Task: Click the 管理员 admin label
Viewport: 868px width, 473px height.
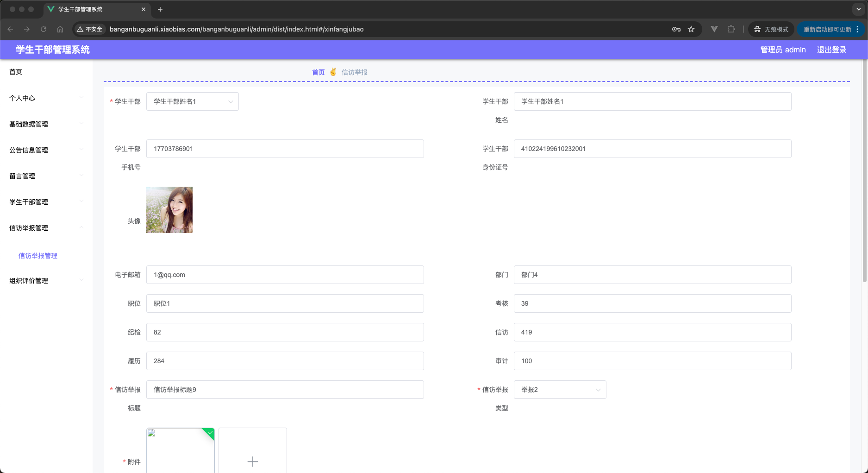Action: click(x=783, y=50)
